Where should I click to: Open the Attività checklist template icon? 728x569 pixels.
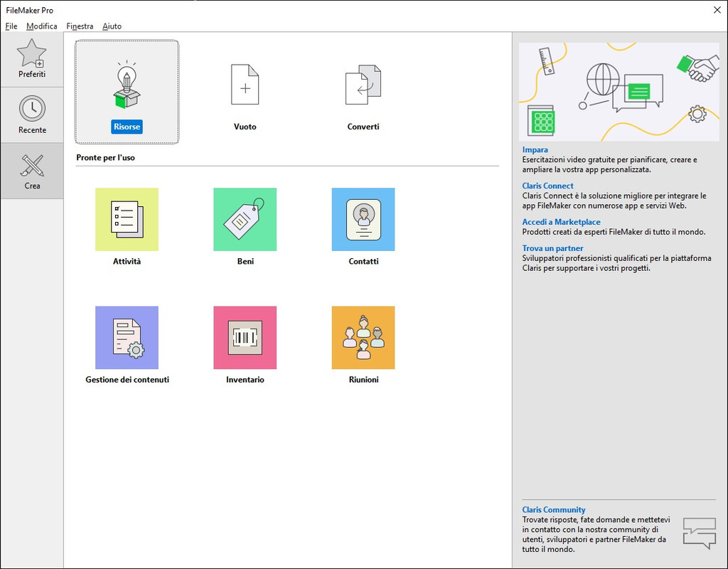pos(127,219)
